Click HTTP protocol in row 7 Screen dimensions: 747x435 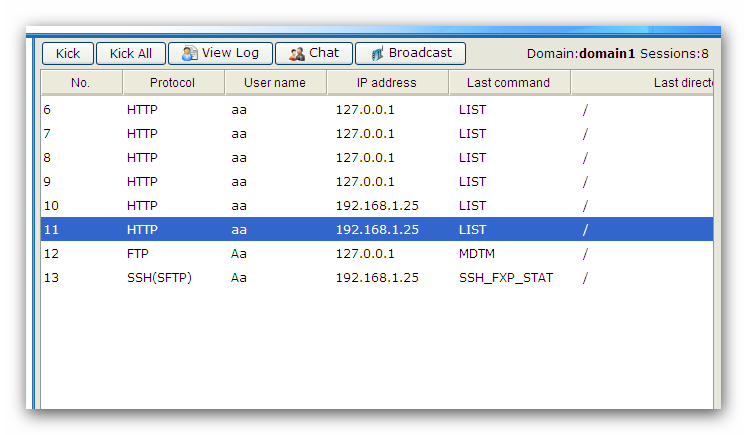[x=142, y=133]
